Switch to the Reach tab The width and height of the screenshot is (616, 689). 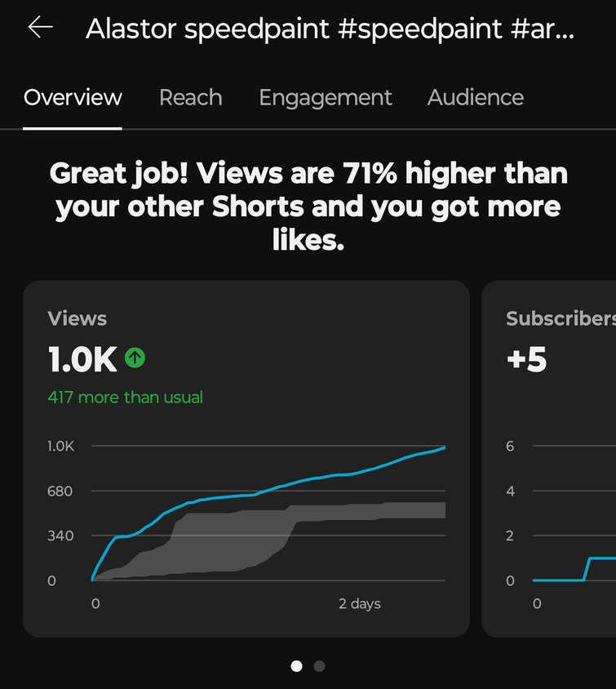(191, 97)
